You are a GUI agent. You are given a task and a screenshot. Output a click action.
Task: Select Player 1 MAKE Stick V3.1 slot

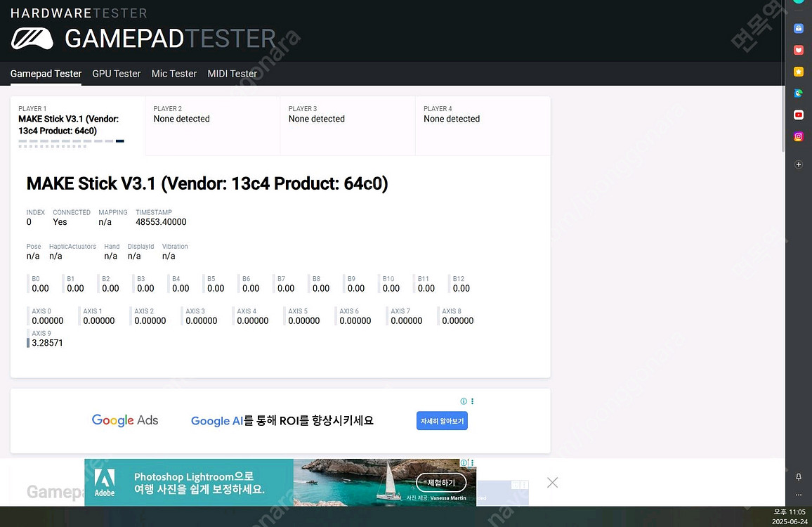click(x=77, y=125)
